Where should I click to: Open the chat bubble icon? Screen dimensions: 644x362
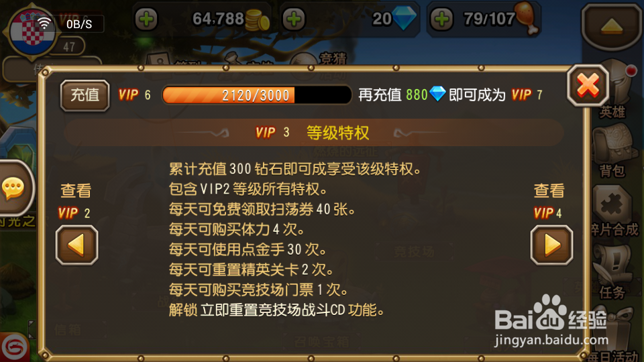(x=13, y=188)
